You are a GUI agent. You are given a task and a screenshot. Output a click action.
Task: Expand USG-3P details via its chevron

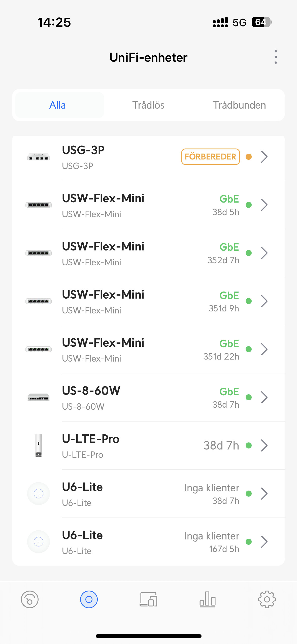click(264, 157)
